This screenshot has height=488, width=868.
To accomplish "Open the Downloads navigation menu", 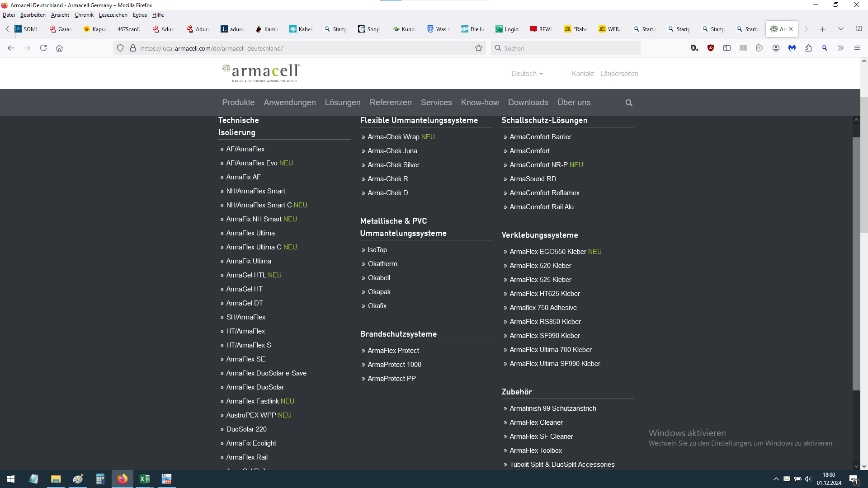I will point(528,103).
